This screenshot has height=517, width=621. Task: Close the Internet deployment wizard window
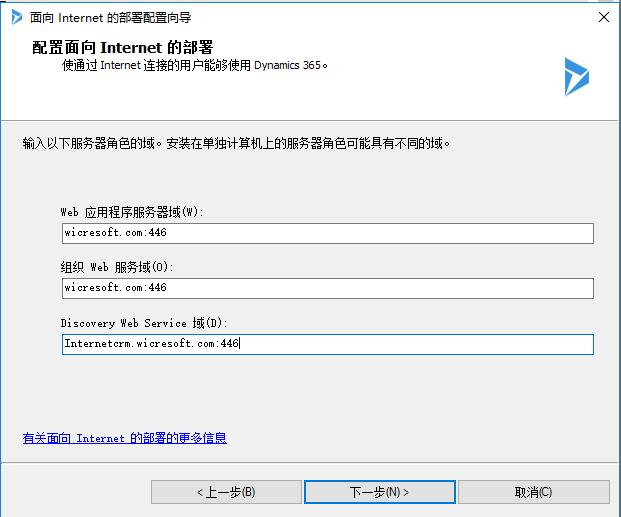(x=604, y=17)
